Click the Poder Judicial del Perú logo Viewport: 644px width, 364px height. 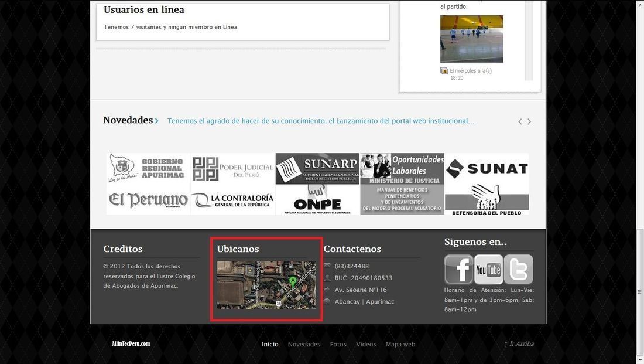[x=233, y=168]
